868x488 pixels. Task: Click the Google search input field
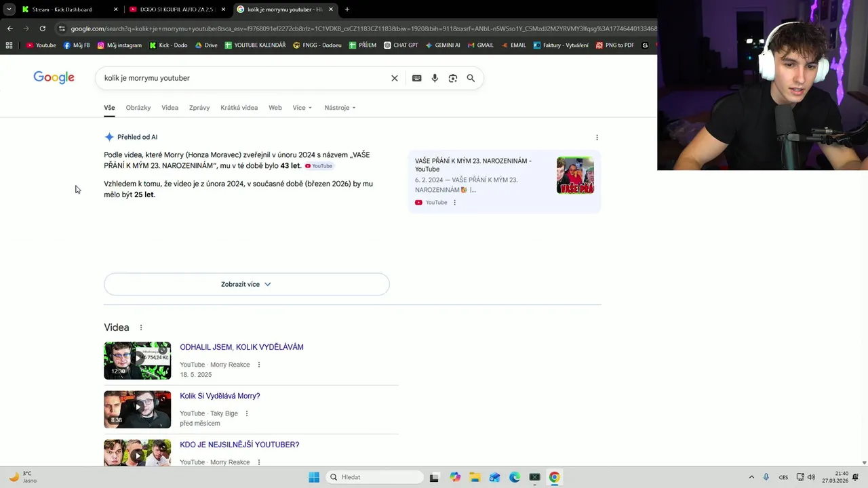(244, 78)
